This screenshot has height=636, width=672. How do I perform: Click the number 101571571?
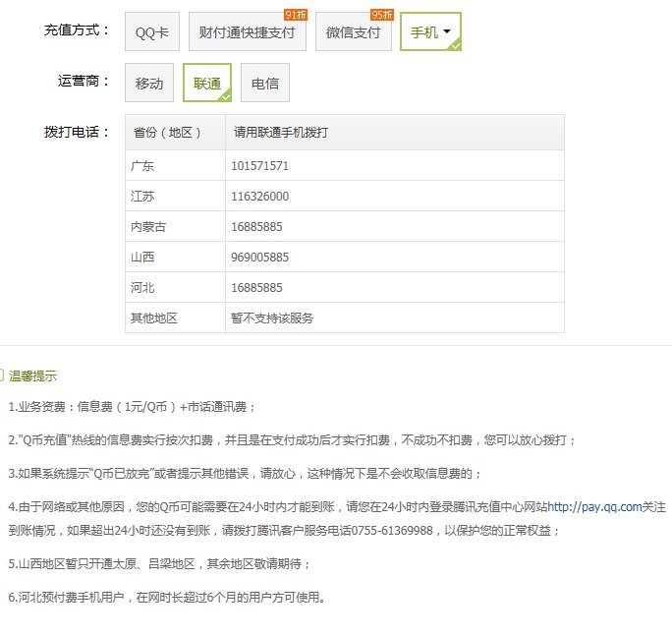pyautogui.click(x=259, y=166)
